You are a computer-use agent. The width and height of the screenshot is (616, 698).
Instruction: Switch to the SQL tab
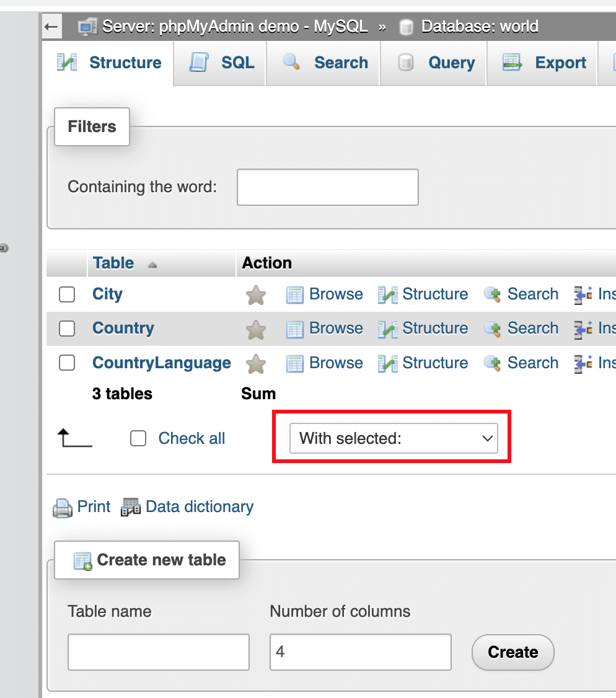click(222, 63)
